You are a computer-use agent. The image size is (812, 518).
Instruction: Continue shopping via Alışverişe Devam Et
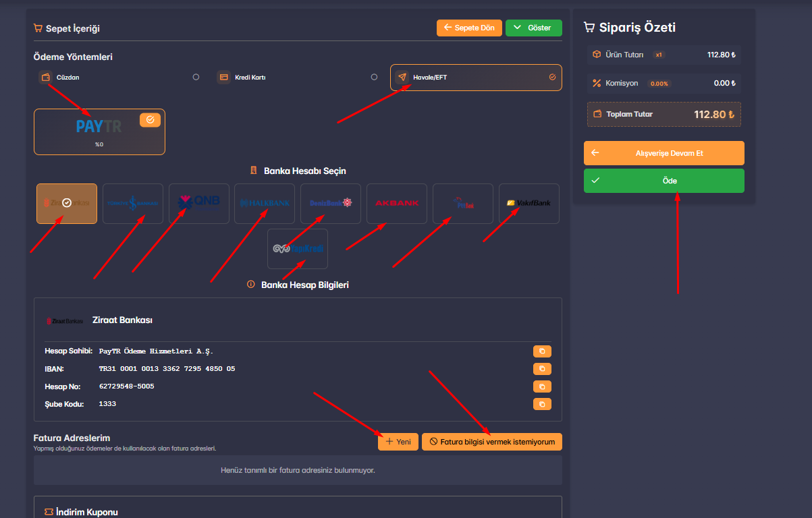coord(664,153)
